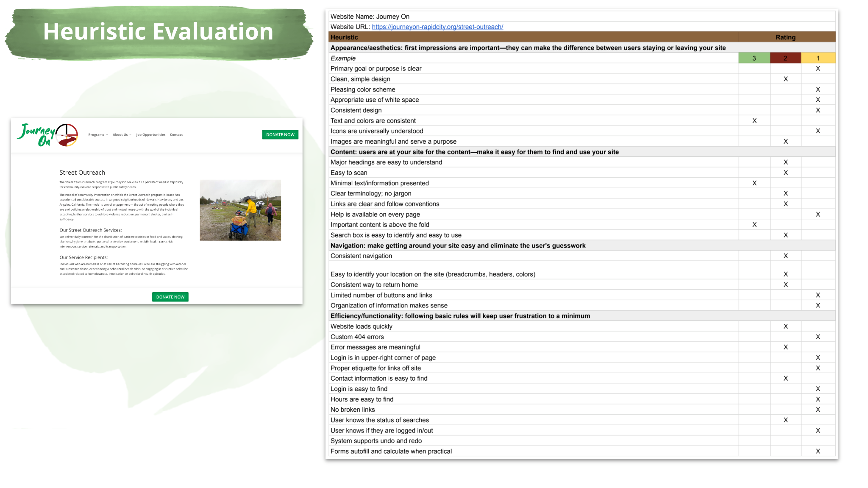Open the Job Opportunities menu item
Viewport: 868px width, 488px height.
(150, 135)
